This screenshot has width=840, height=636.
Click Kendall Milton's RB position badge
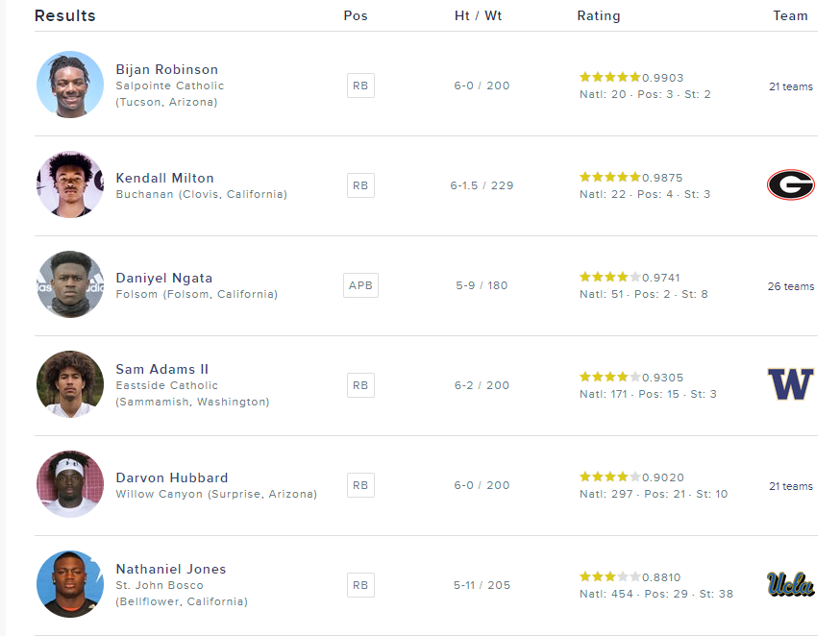[x=360, y=185]
